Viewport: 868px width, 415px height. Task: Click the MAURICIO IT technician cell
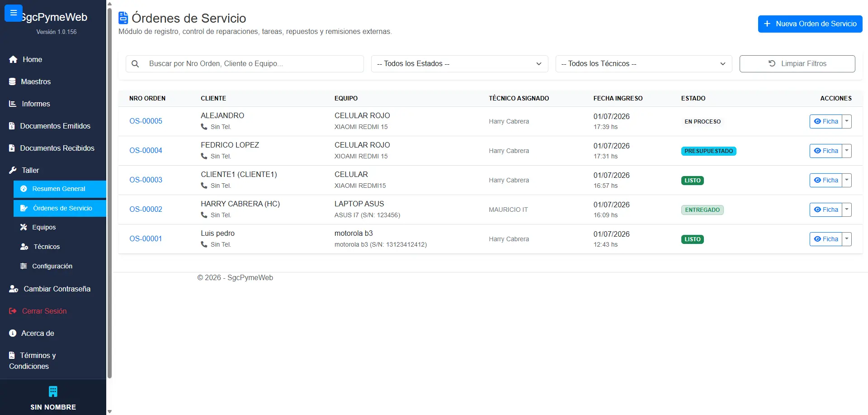pyautogui.click(x=508, y=210)
